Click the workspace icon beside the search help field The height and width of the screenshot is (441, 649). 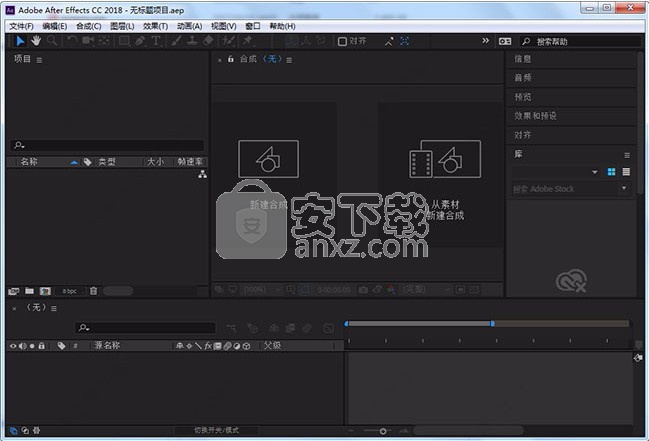pos(505,41)
